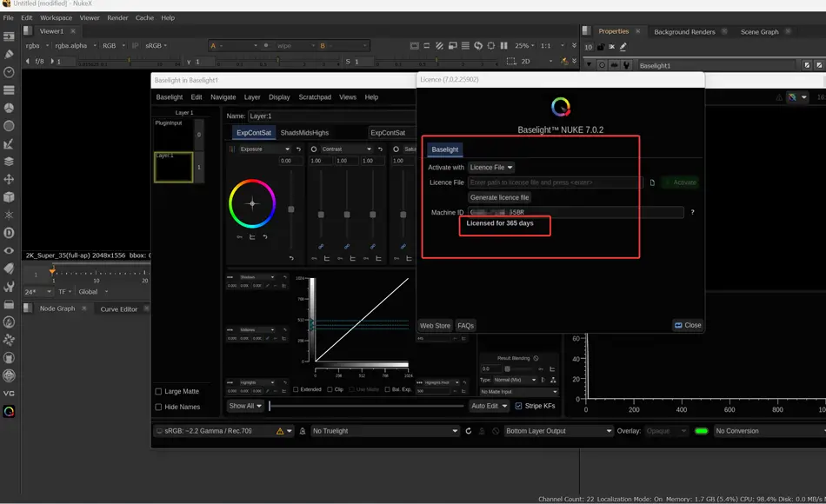Click the refresh icon next to No Truelight
This screenshot has height=504, width=826.
[x=469, y=431]
